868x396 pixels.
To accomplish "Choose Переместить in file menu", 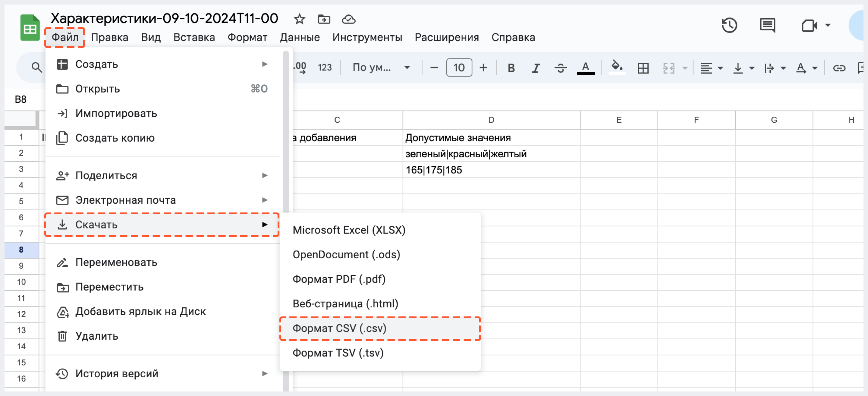I will coord(162,287).
